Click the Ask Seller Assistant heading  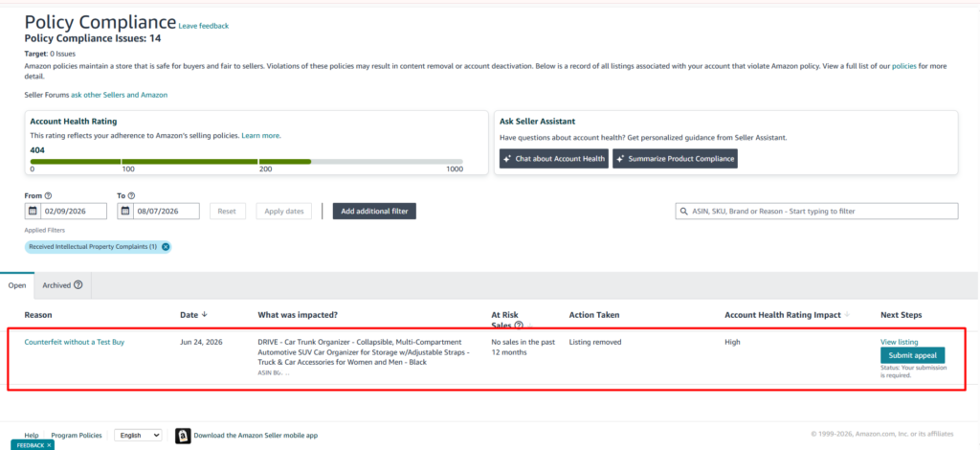pos(538,122)
